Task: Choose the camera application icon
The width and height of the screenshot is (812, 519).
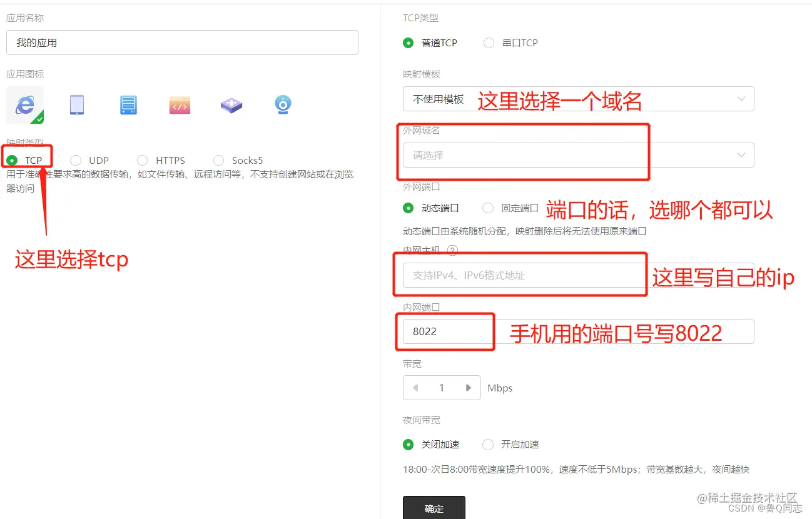Action: 283,105
